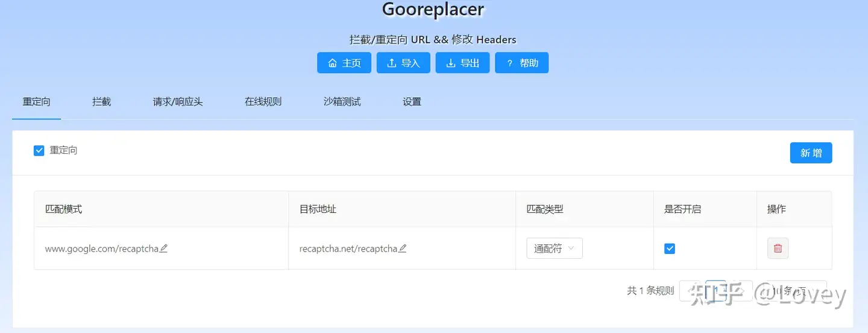The width and height of the screenshot is (868, 333).
Task: Click the 主页 home button
Action: [x=344, y=63]
